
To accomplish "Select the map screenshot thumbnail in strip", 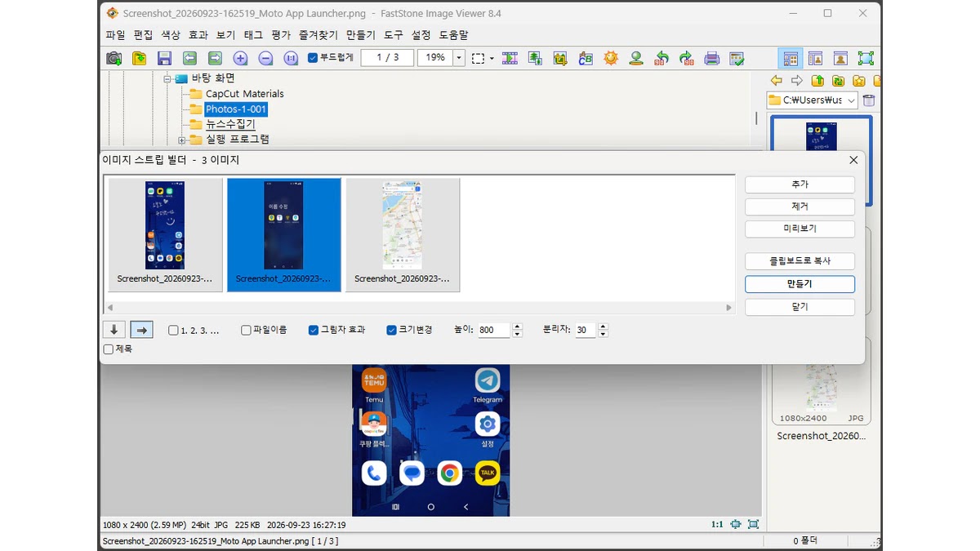I will click(x=403, y=234).
